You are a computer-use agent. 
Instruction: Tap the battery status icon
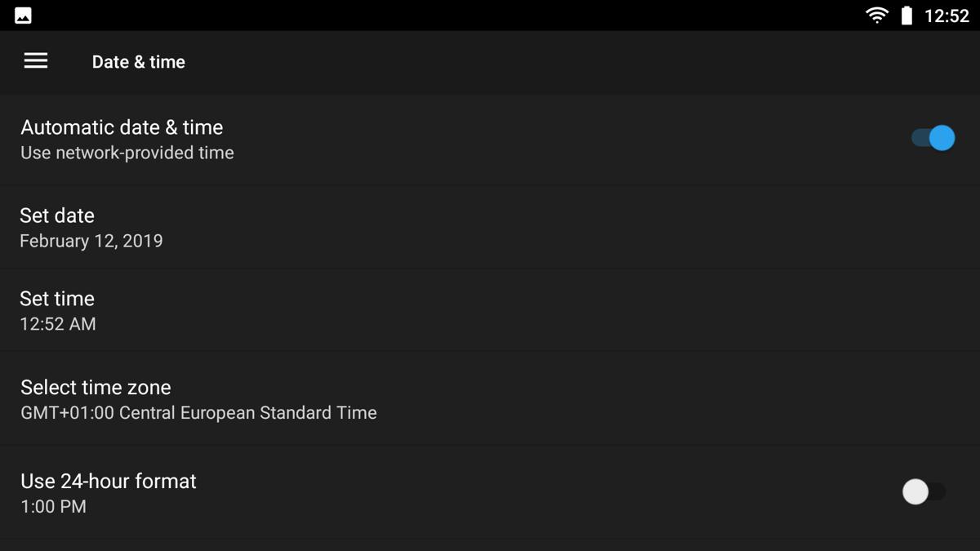point(906,16)
